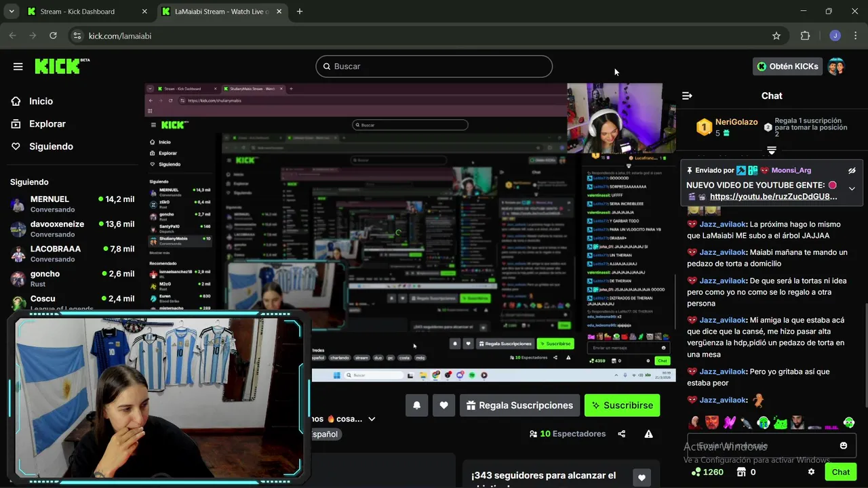
Task: Select the LaMaiabi Stream browser tab
Action: (x=221, y=12)
